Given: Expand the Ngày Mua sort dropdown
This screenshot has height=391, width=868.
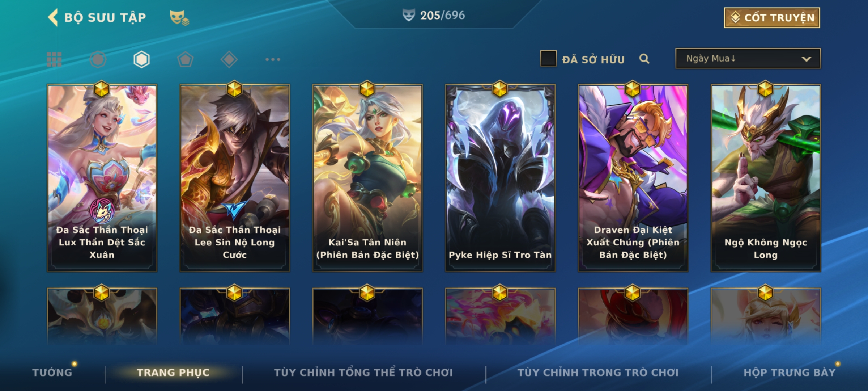Looking at the screenshot, I should tap(748, 58).
